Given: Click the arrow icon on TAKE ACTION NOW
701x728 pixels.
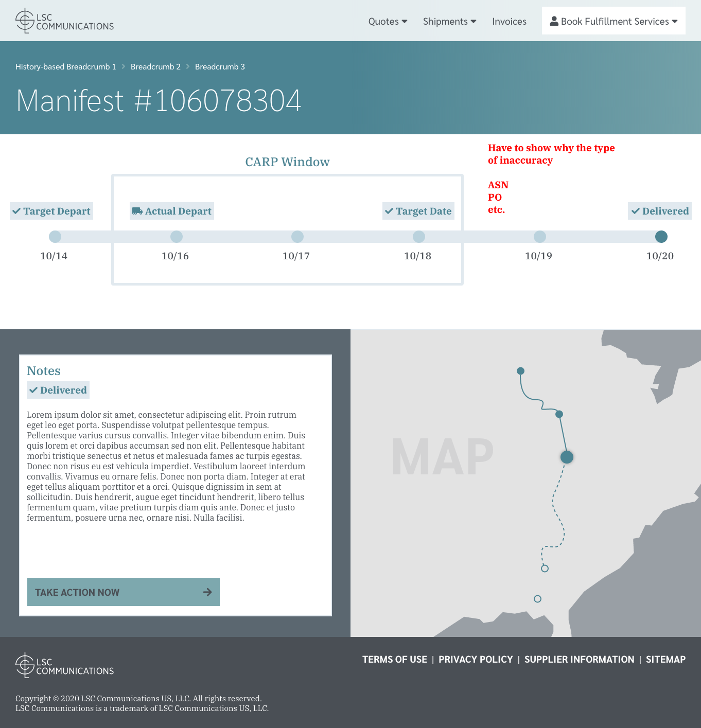Looking at the screenshot, I should click(x=207, y=592).
